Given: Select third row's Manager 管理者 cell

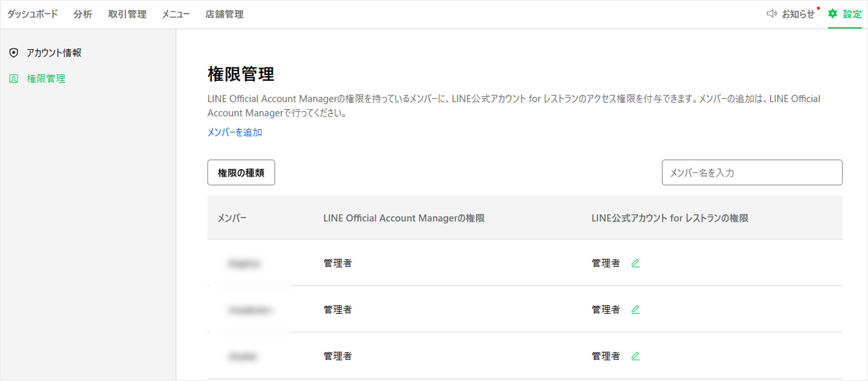Looking at the screenshot, I should [x=338, y=356].
